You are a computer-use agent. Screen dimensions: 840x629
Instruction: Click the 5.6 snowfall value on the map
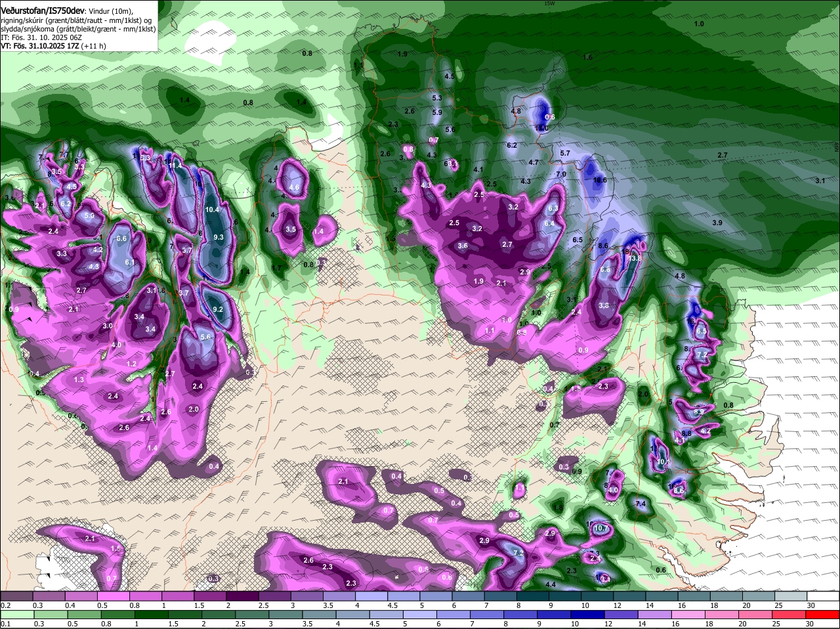click(x=205, y=337)
